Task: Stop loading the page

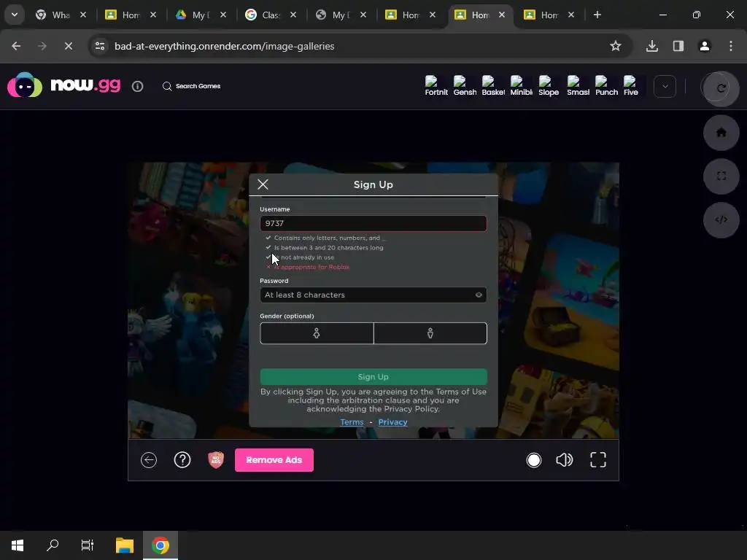Action: 68,46
